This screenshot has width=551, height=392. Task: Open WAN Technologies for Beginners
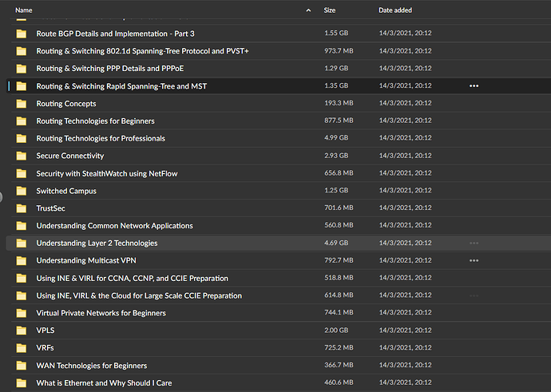[x=91, y=366]
